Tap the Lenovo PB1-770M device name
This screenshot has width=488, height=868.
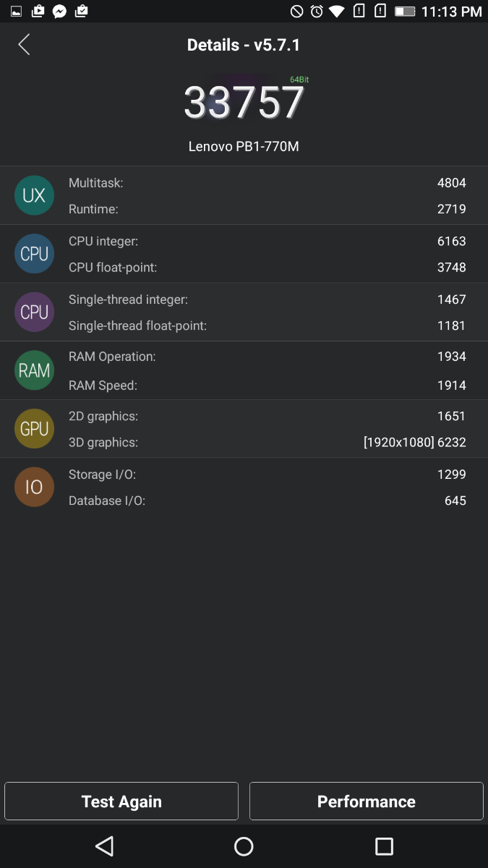click(x=244, y=146)
